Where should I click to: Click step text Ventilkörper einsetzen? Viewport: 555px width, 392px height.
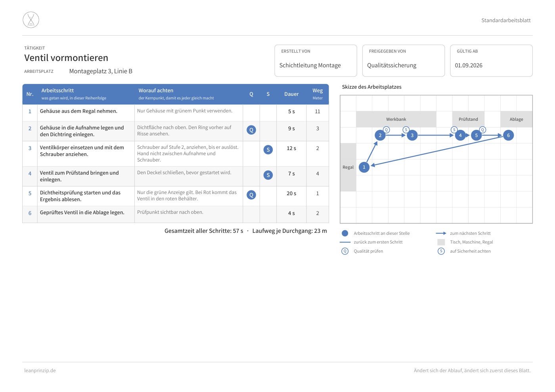(82, 151)
